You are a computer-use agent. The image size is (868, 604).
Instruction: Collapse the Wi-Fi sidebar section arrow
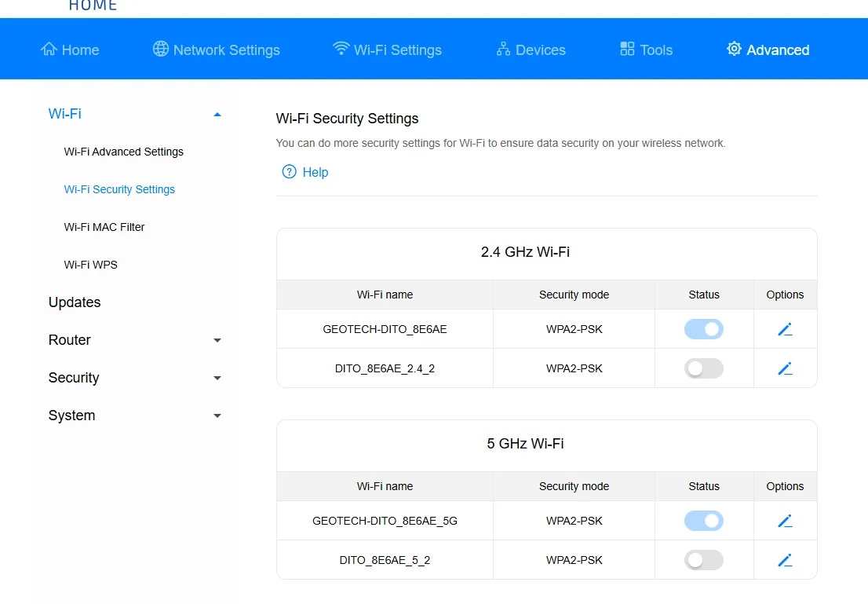(217, 115)
